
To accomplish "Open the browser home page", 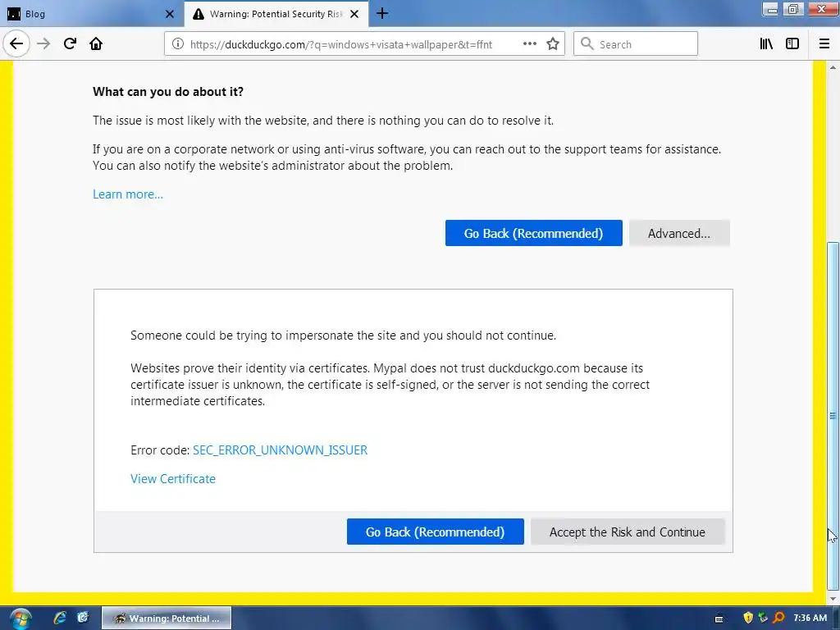I will click(96, 43).
